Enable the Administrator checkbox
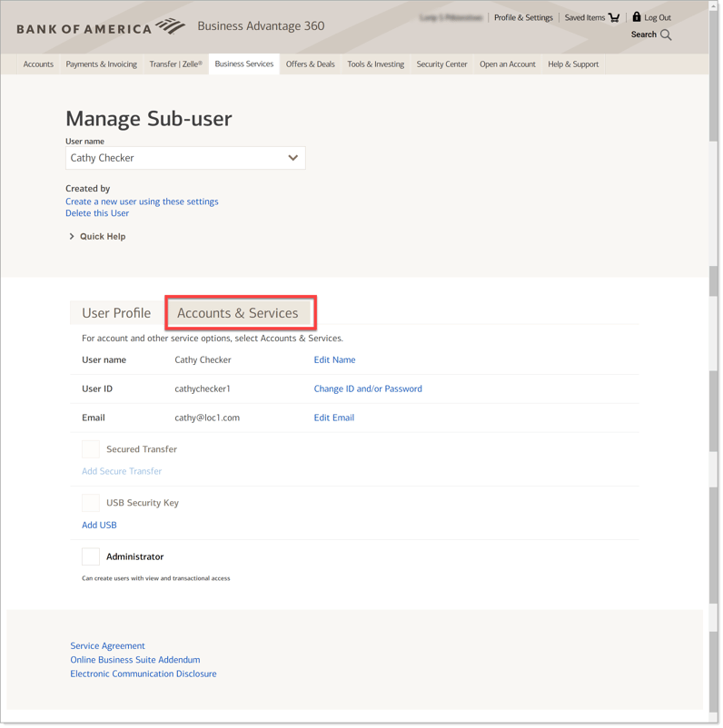 [x=90, y=556]
